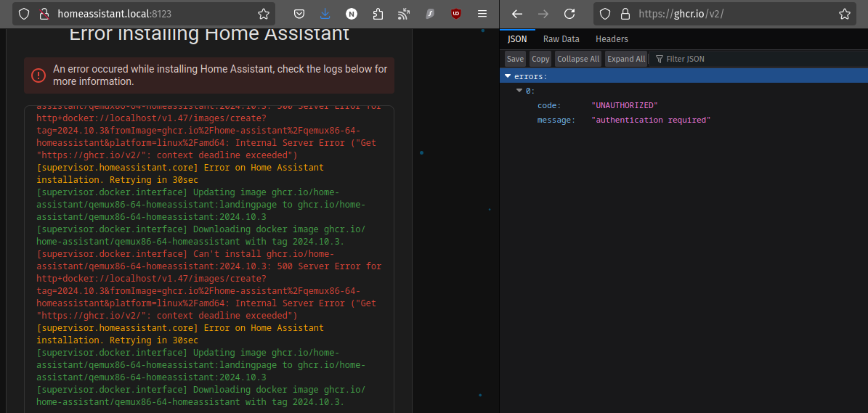Open the Headers tab
This screenshot has height=413, width=868.
pyautogui.click(x=612, y=39)
